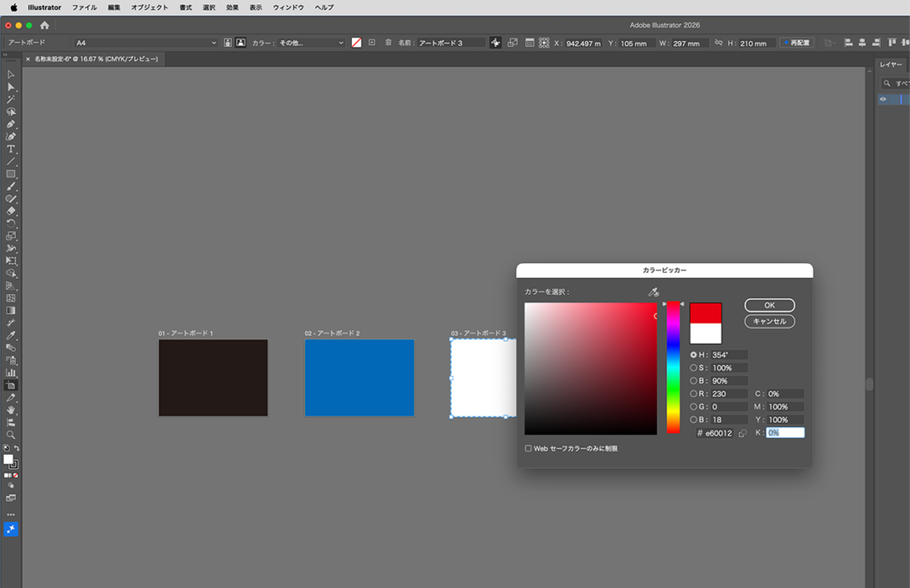The height and width of the screenshot is (588, 910).
Task: Select the Artboard tool in toolbar
Action: 11,385
